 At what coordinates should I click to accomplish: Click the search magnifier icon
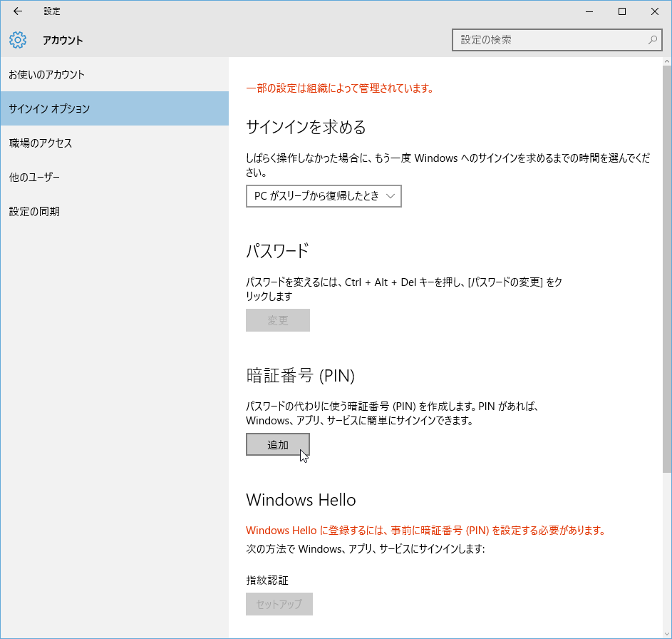coord(652,40)
